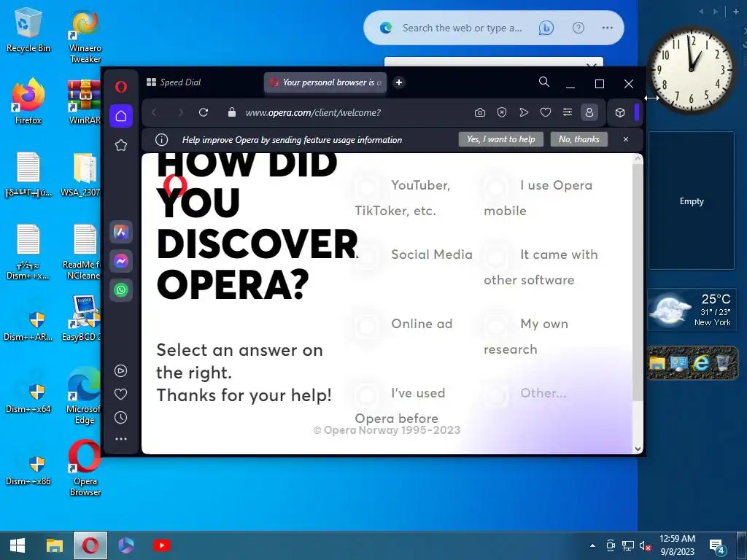Open the Opera account profile icon
Viewport: 747px width, 560px height.
[589, 112]
